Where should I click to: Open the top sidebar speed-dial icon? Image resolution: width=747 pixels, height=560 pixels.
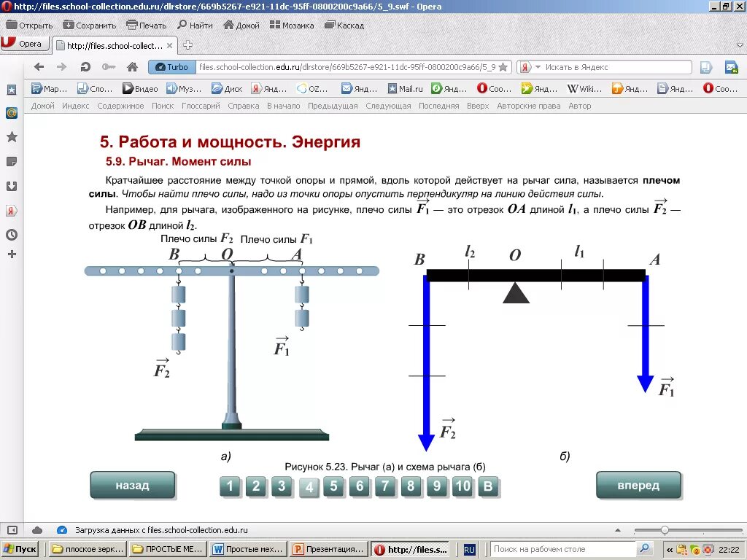12,90
